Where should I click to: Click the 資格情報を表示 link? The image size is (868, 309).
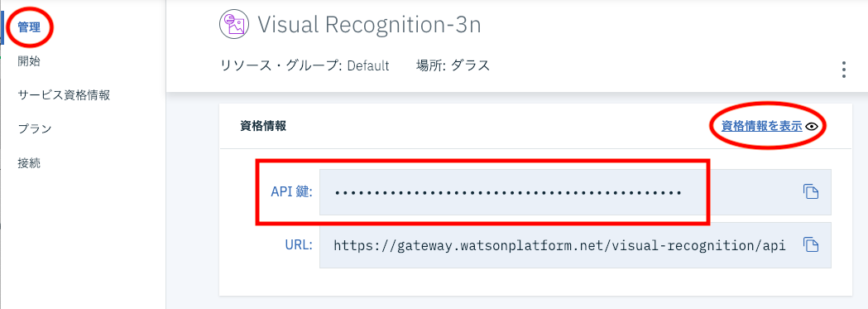[762, 126]
